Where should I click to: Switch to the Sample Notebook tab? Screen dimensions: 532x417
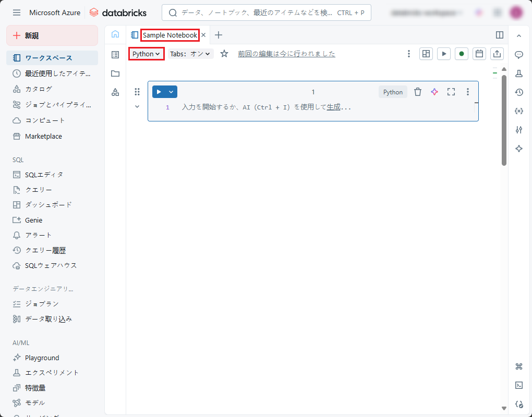click(x=170, y=35)
